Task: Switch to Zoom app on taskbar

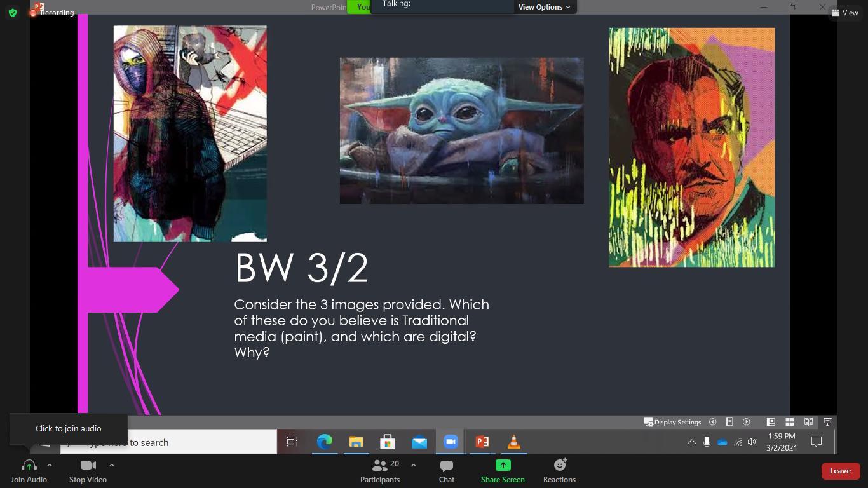Action: pos(451,442)
